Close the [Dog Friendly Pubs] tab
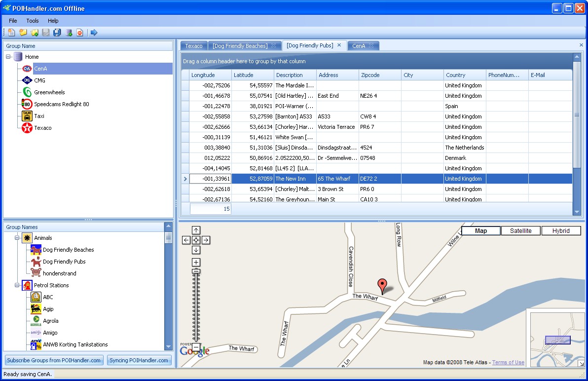This screenshot has height=381, width=588. pos(339,45)
